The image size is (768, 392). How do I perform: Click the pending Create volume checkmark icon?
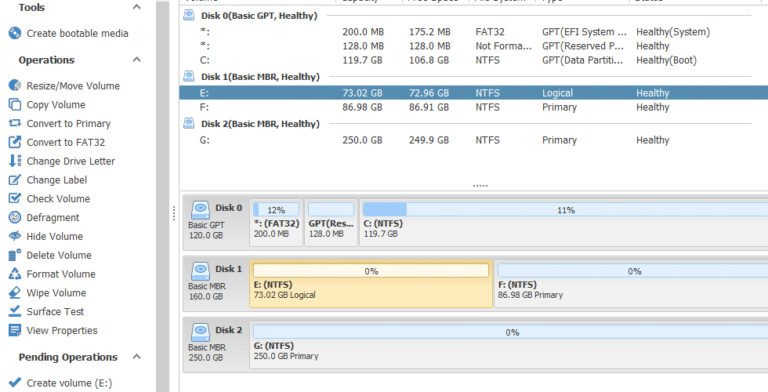15,382
